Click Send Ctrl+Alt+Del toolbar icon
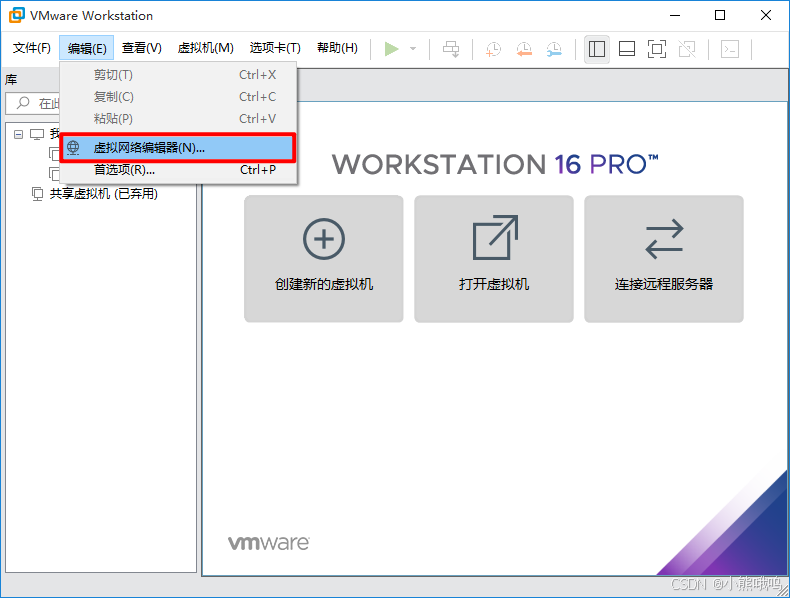Image resolution: width=790 pixels, height=598 pixels. (x=451, y=49)
